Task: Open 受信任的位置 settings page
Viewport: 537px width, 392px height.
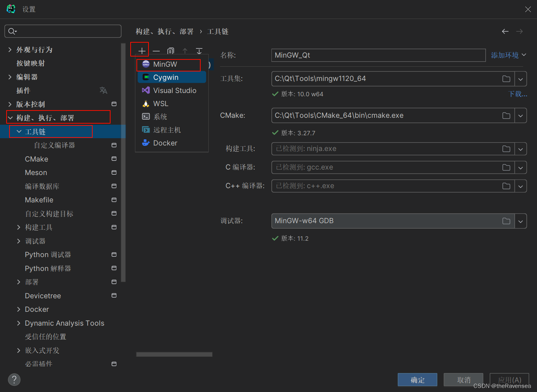Action: (46, 337)
